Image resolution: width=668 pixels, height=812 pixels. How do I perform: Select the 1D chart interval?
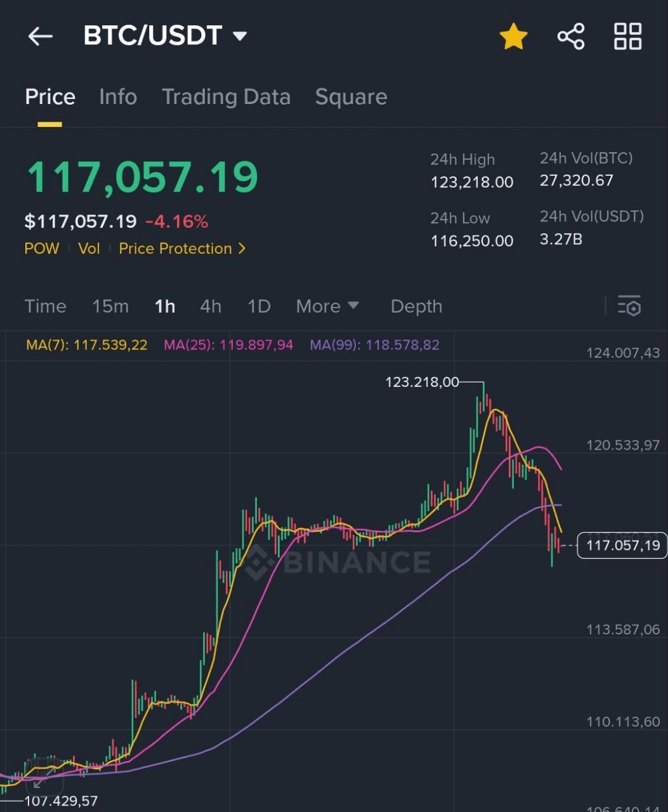tap(259, 306)
